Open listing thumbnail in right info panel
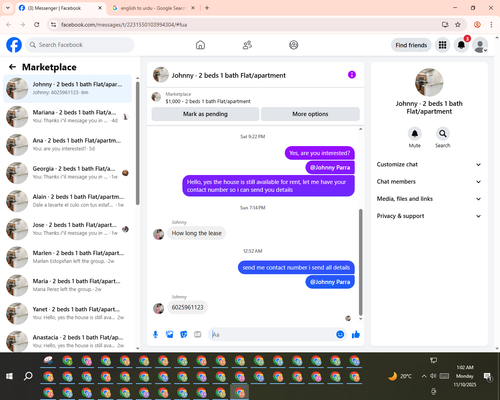This screenshot has height=400, width=500. 429,82
